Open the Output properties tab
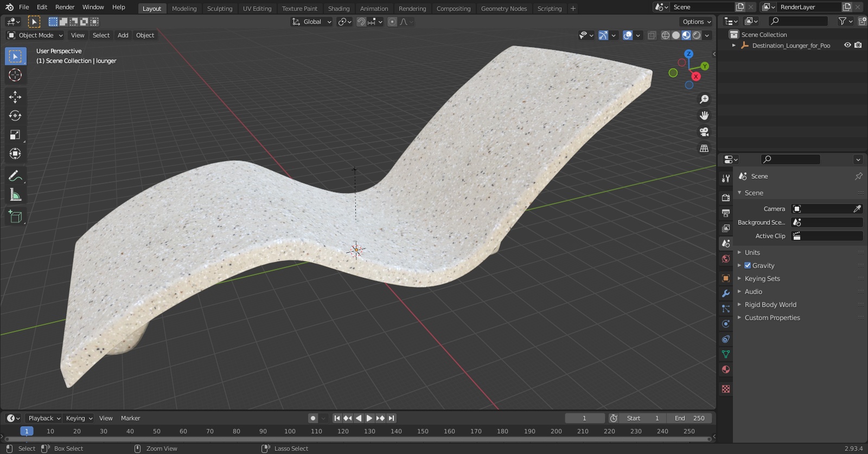Screen dimensions: 868x454 [x=725, y=213]
